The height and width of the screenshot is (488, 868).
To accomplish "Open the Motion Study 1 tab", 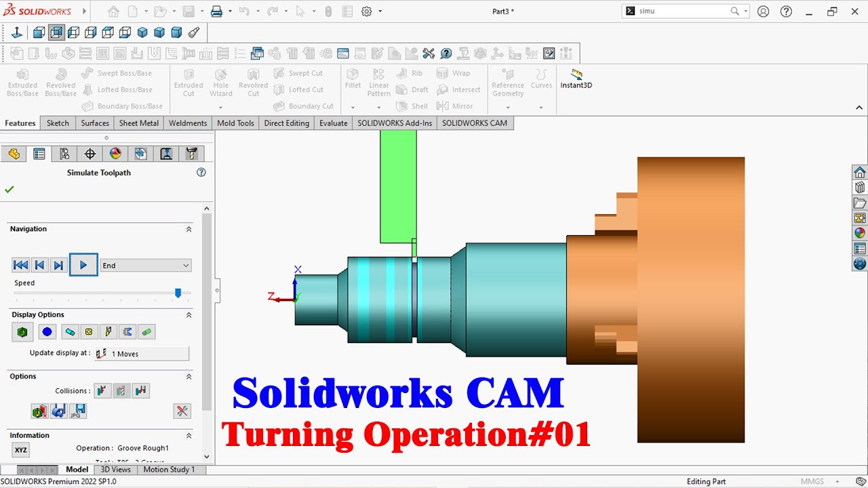I will [169, 469].
